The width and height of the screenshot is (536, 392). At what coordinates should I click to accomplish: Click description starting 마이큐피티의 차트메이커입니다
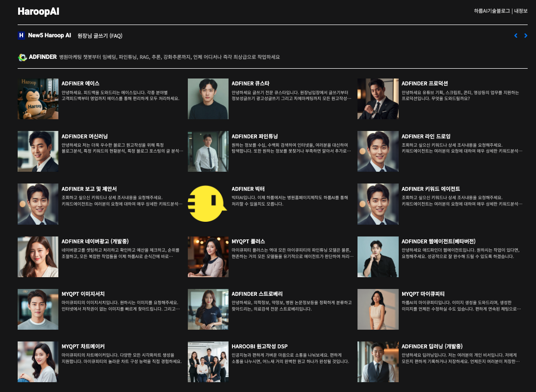[x=121, y=358]
